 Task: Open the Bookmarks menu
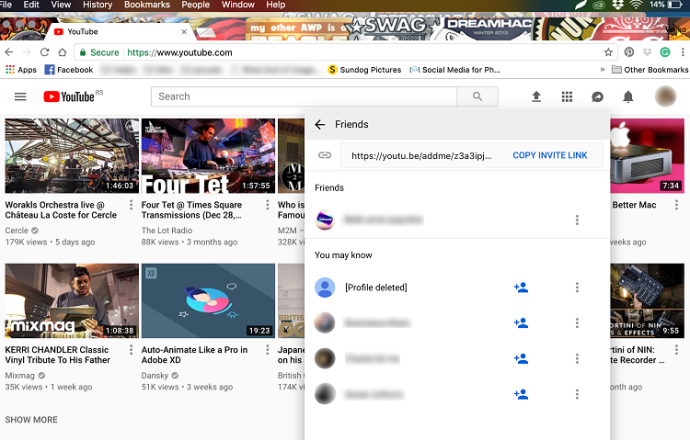tap(147, 5)
